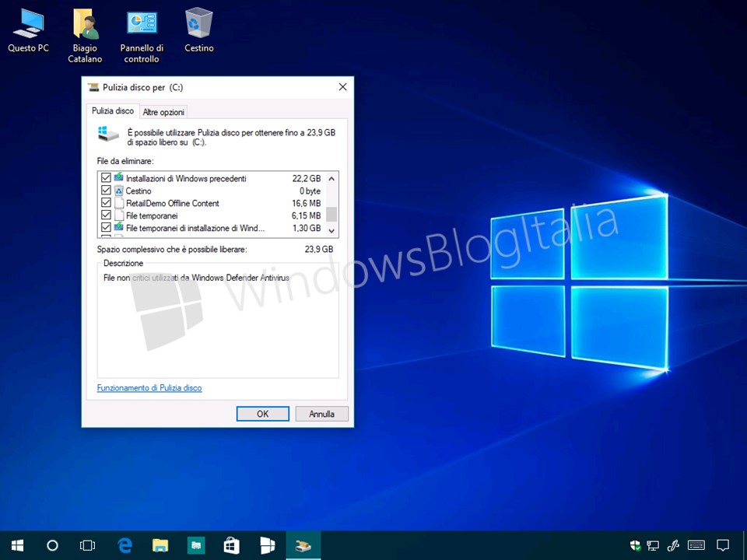Viewport: 747px width, 560px height.
Task: Click RetailDemo Offline Content file icon
Action: pos(118,203)
